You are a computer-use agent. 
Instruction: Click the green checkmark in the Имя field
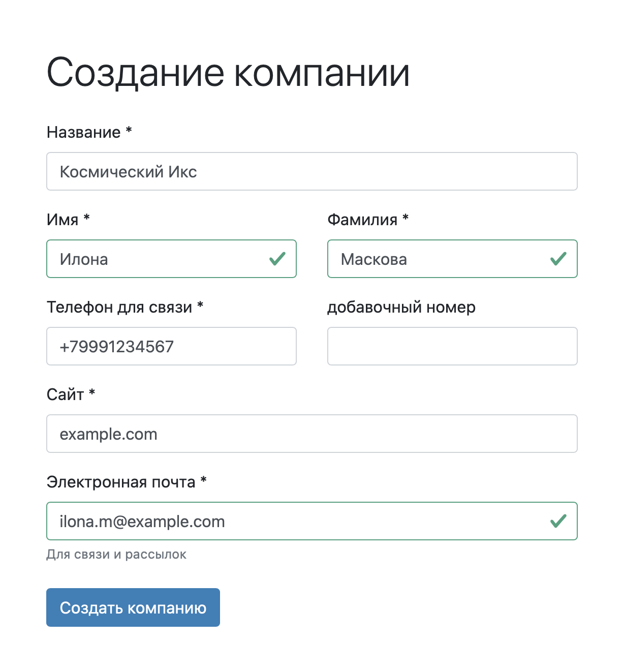277,259
